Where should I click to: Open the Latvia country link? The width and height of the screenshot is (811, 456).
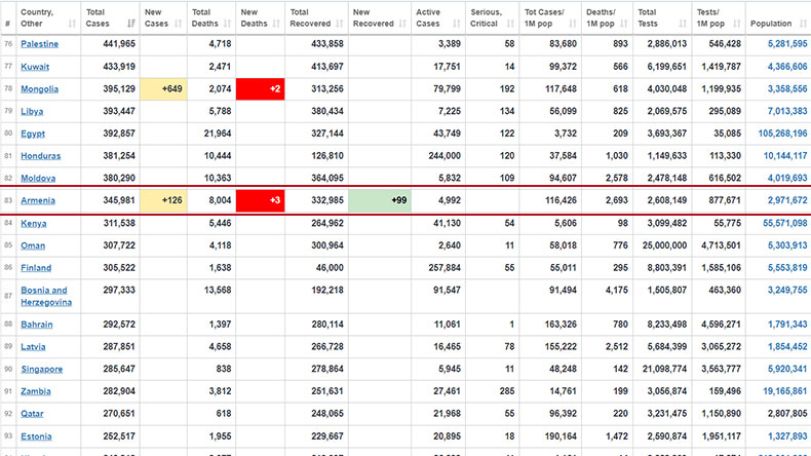33,347
